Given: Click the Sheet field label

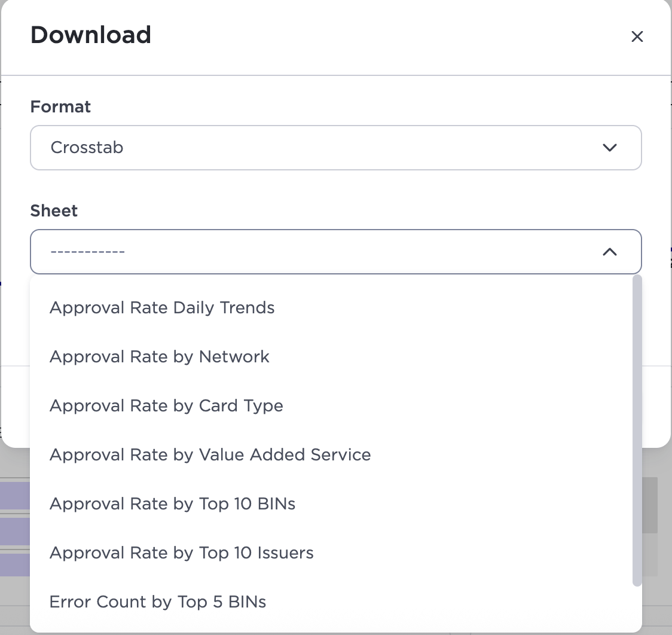Looking at the screenshot, I should (54, 211).
